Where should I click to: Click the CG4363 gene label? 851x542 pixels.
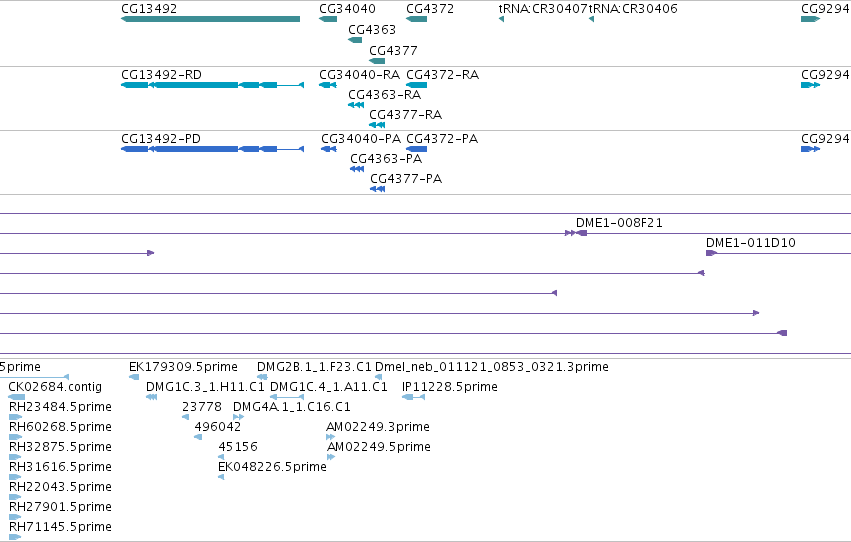pos(372,30)
